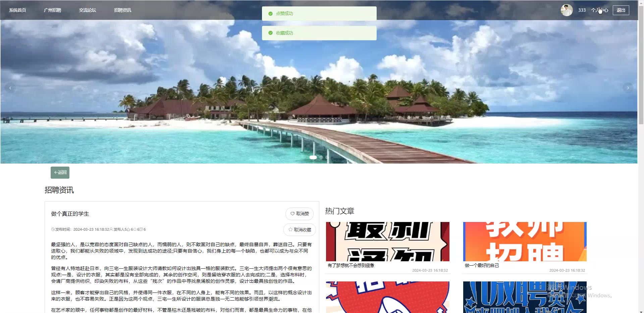The height and width of the screenshot is (313, 644).
Task: Open hot article thumbnail 有了梦想就不会感到疲惫
Action: (388, 241)
